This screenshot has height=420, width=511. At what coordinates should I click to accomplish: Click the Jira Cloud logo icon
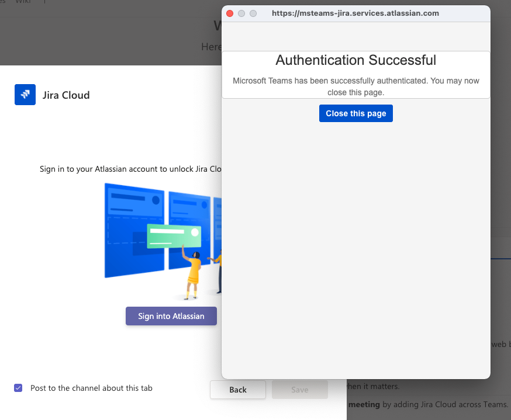[25, 95]
